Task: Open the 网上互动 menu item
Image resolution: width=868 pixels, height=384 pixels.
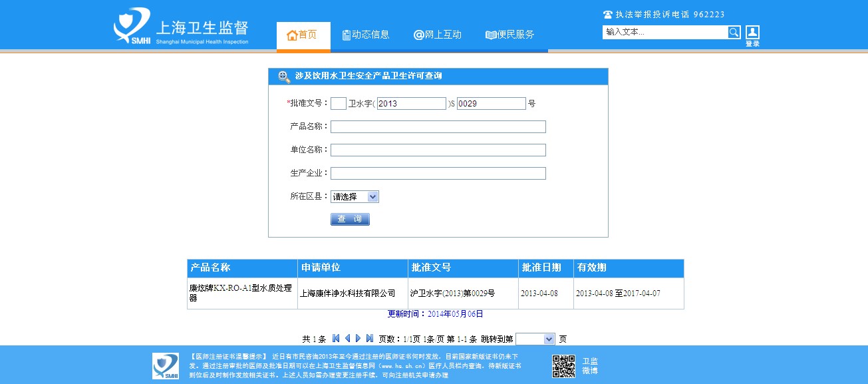Action: 438,35
